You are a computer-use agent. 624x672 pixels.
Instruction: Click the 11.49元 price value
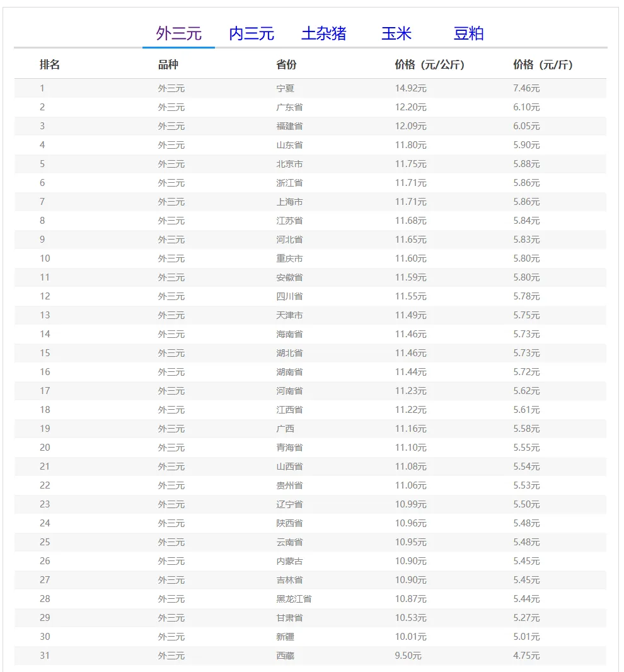pyautogui.click(x=410, y=315)
